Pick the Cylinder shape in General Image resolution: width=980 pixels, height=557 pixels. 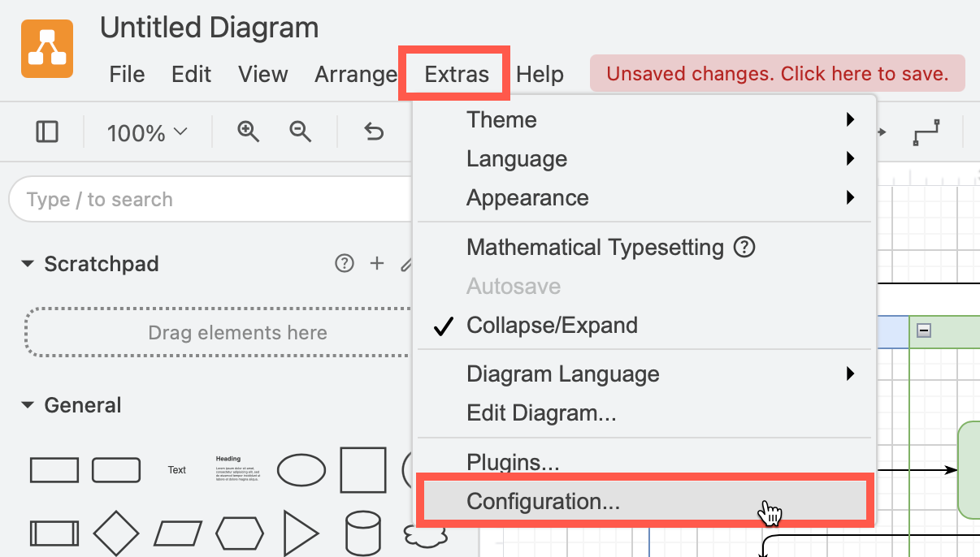click(x=362, y=533)
